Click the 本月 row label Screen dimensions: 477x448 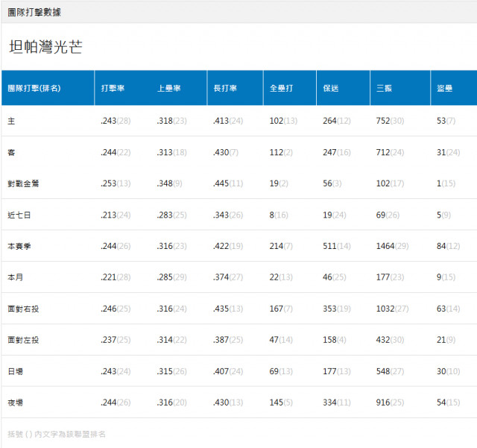(x=16, y=277)
